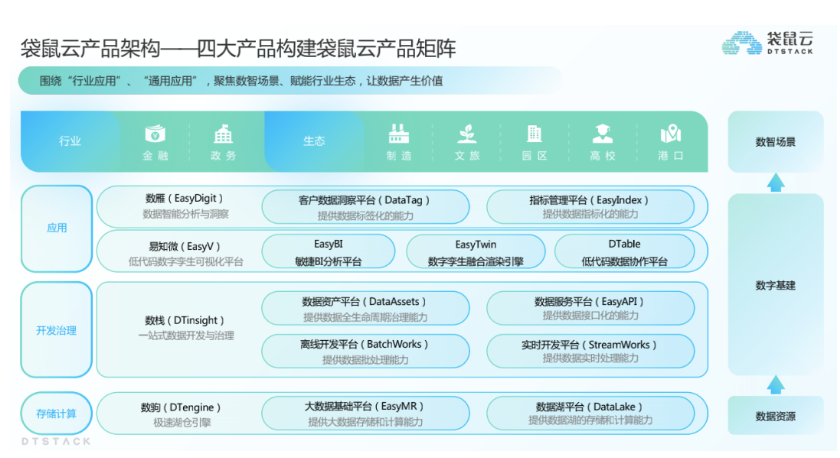
Task: Open 数据湖平台 (DataLake) card
Action: point(590,413)
